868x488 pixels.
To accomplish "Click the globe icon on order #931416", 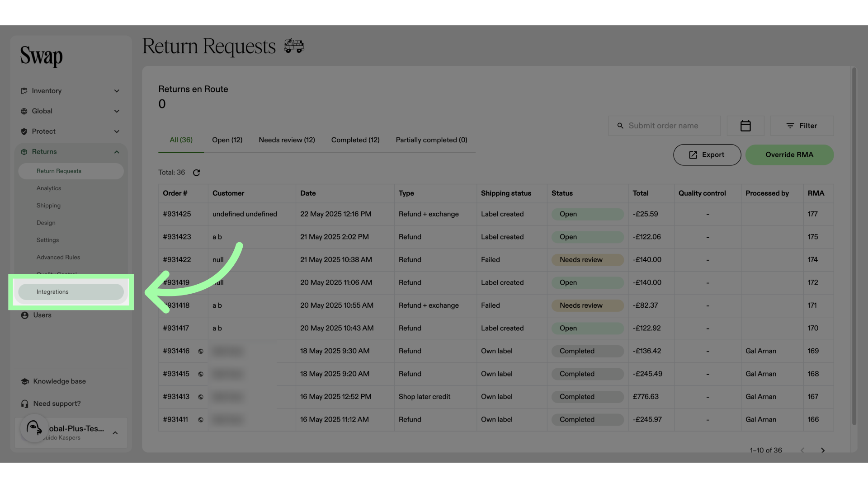I will 201,351.
